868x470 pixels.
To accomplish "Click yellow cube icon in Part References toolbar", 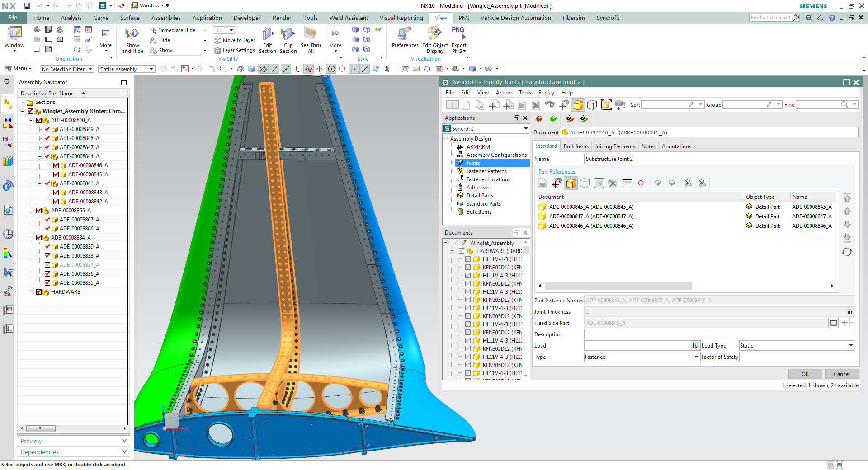I will pyautogui.click(x=571, y=183).
